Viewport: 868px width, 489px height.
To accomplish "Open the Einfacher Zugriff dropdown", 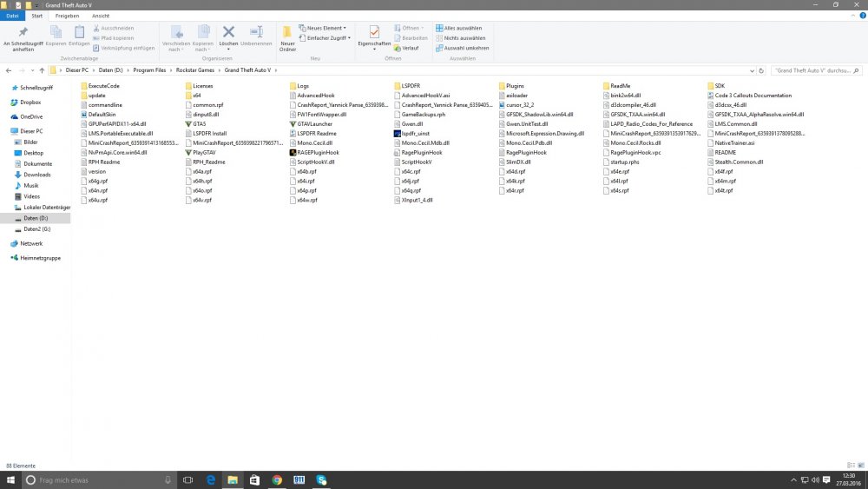I will click(x=325, y=38).
